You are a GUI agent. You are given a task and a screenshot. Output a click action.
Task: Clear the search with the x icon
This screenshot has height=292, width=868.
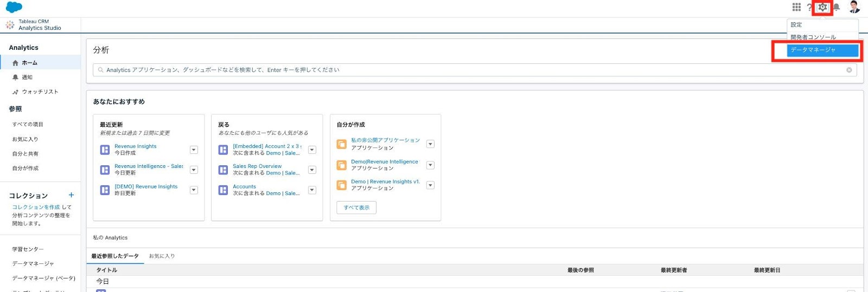[x=849, y=70]
